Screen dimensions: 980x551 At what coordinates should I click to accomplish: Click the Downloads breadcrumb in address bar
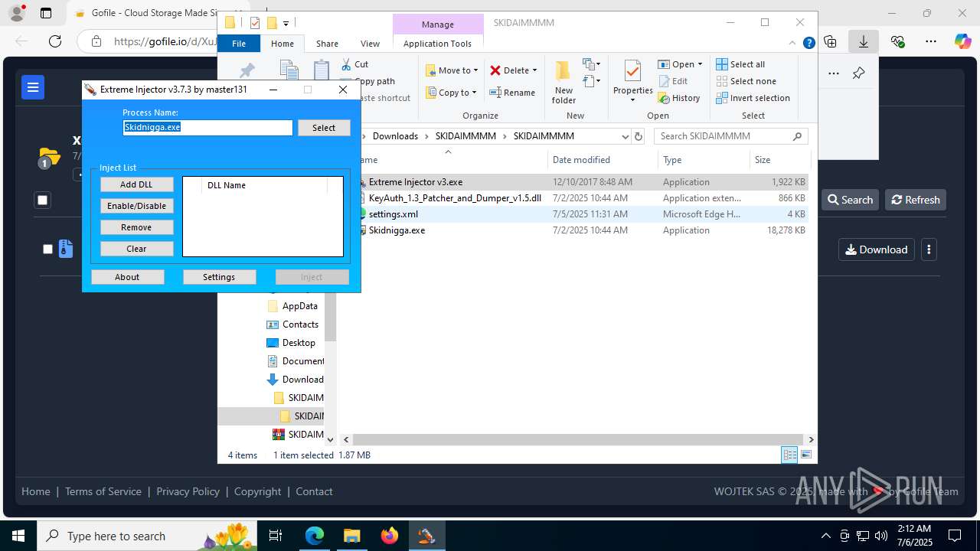point(395,136)
